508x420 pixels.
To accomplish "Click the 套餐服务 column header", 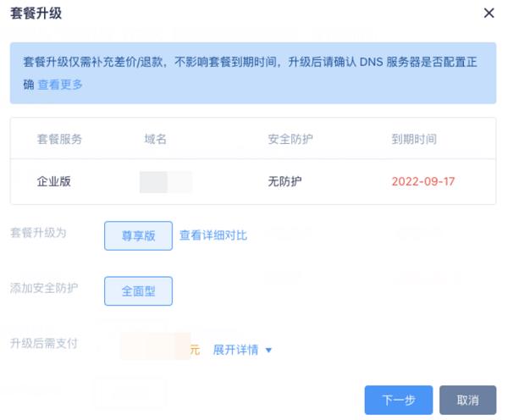I will pos(59,139).
